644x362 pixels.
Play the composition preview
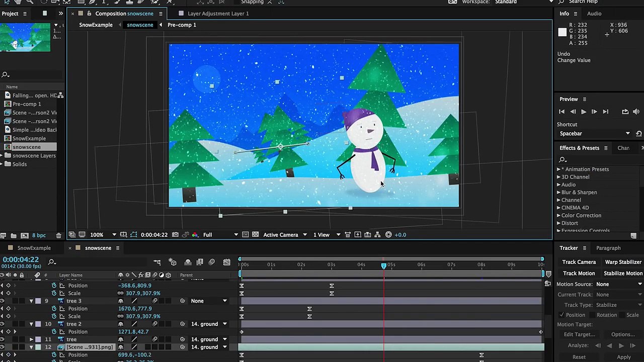(584, 112)
